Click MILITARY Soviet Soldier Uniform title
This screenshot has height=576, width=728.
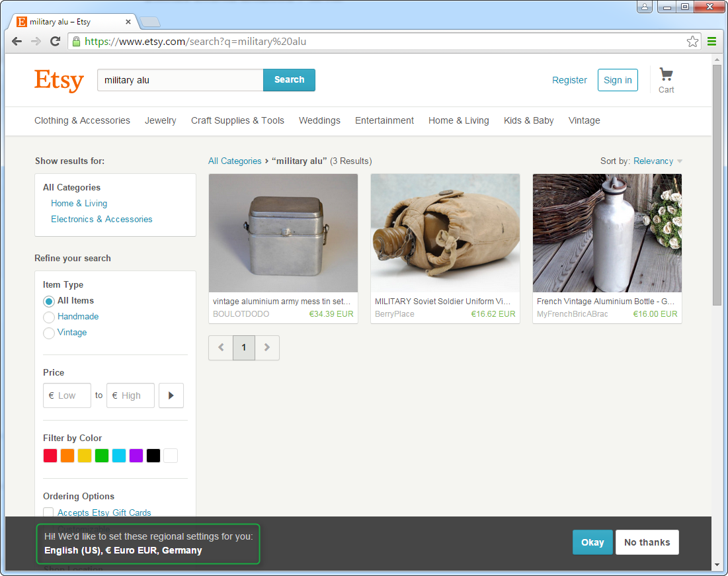point(442,301)
